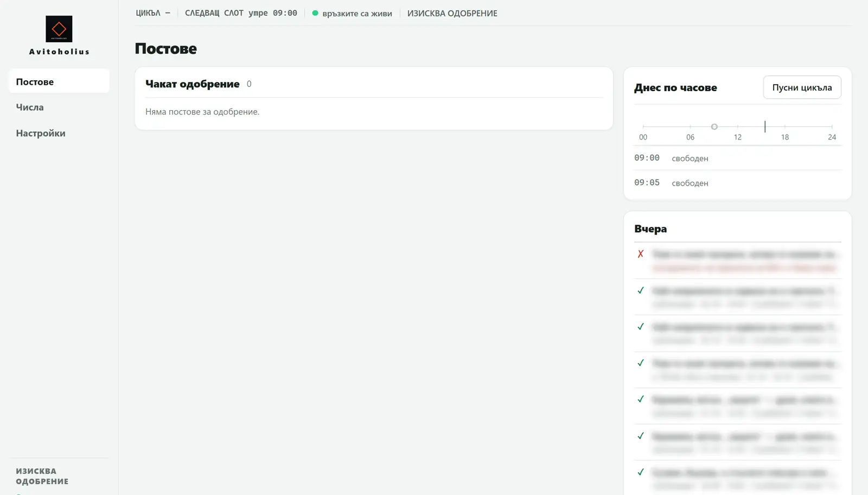The image size is (868, 495).
Task: Click the Чакат одобрение heading
Action: [192, 84]
